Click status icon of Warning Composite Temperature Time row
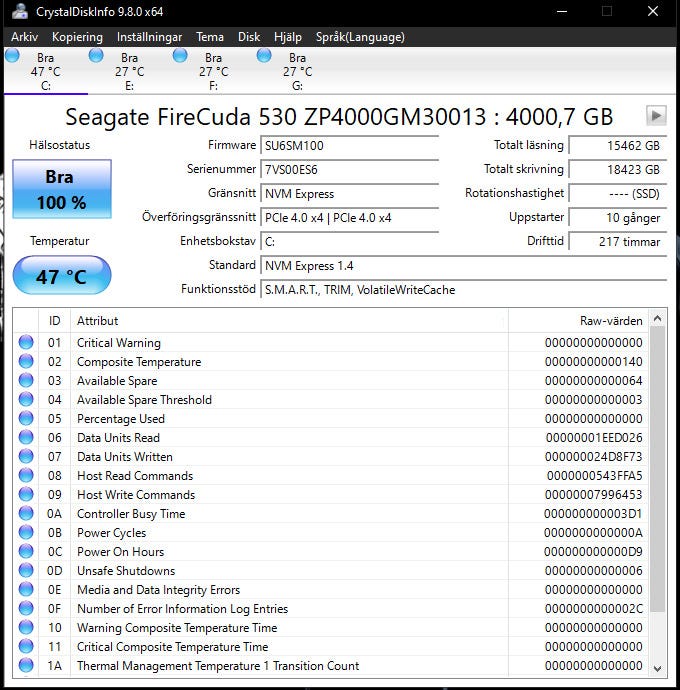This screenshot has width=680, height=690. [26, 627]
